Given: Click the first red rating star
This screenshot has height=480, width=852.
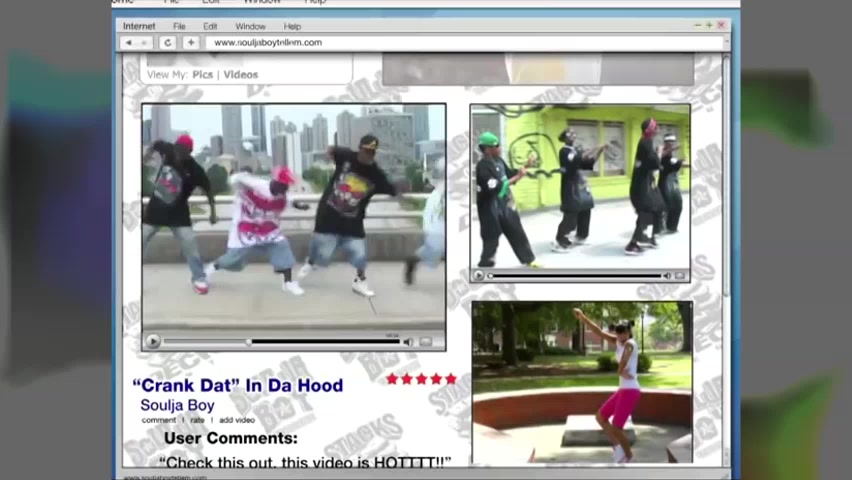Looking at the screenshot, I should [392, 379].
